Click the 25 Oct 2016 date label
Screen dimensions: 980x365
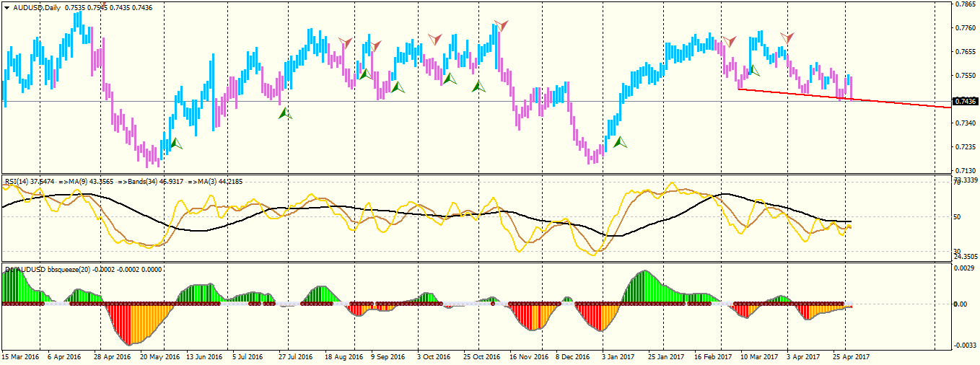483,357
